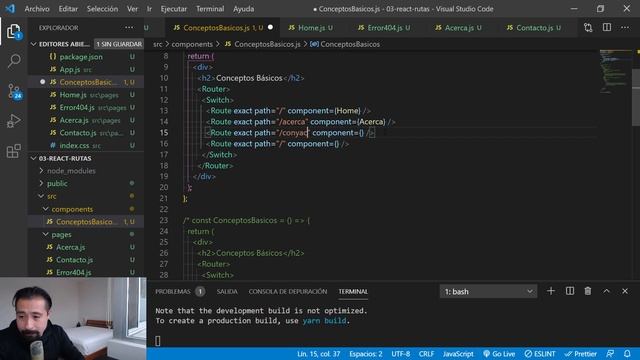Open index.css in open editors
640x360 pixels.
(74, 145)
